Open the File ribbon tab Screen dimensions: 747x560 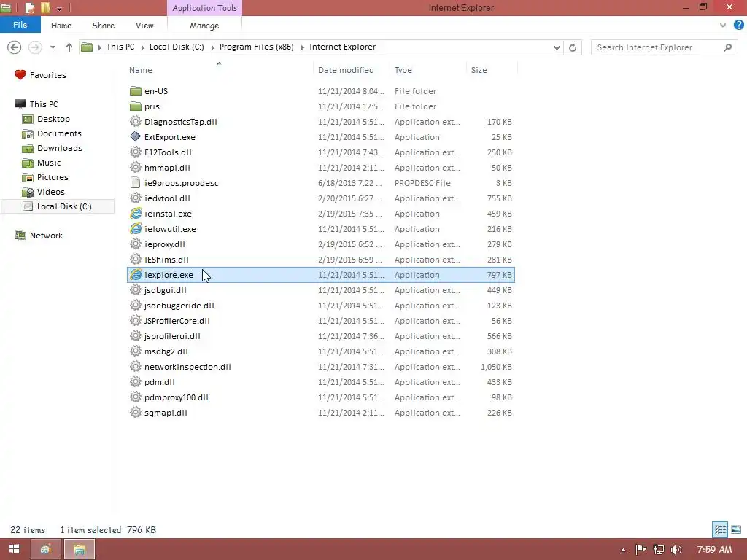(x=20, y=25)
